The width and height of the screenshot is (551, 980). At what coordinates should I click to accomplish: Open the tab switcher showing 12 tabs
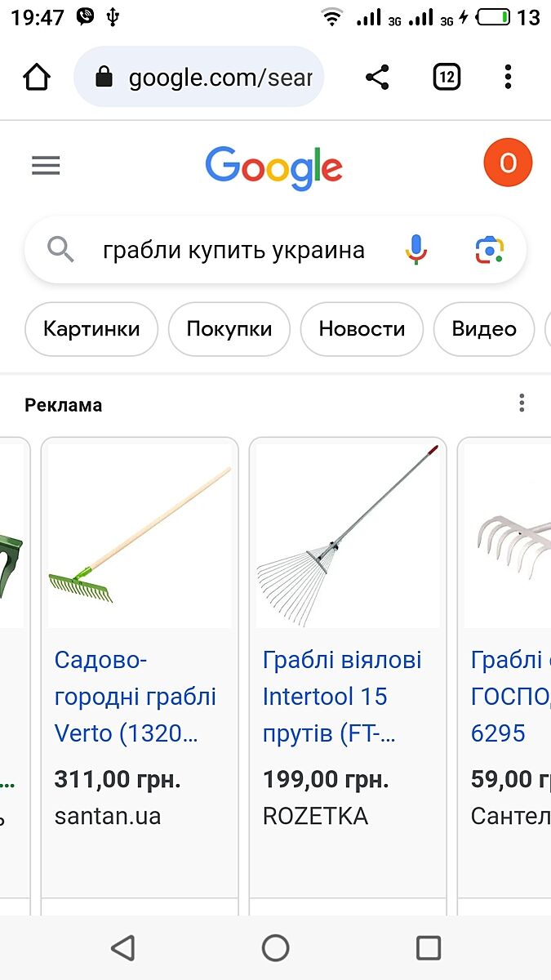(x=447, y=78)
